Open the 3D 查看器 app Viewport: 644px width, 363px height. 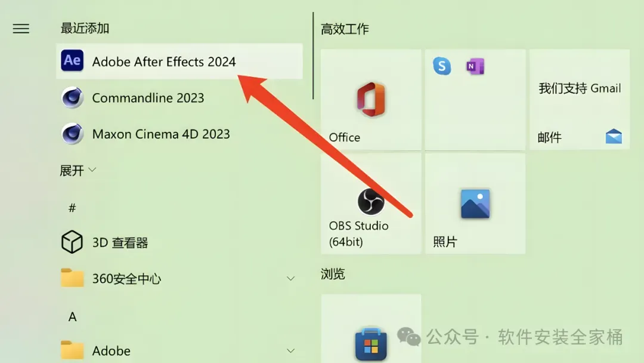point(179,242)
